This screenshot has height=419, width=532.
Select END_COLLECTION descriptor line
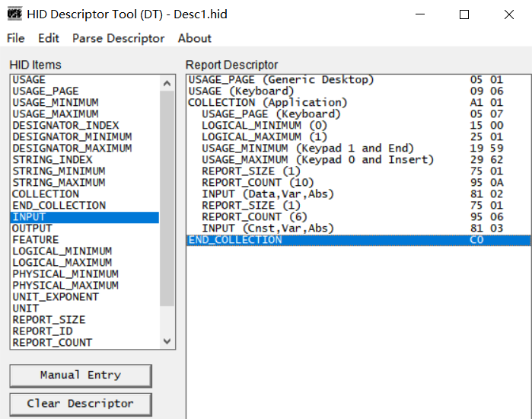359,240
